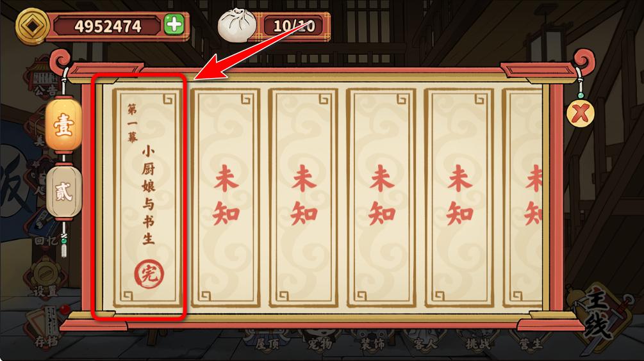Select the second 未知 locked chapter
Viewport: 644px width, 361px height.
pos(304,197)
